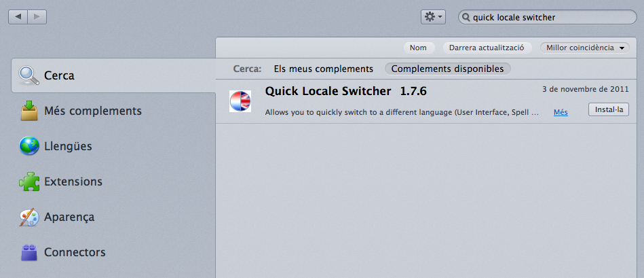Go back with the left arrow button
The height and width of the screenshot is (278, 644).
18,17
